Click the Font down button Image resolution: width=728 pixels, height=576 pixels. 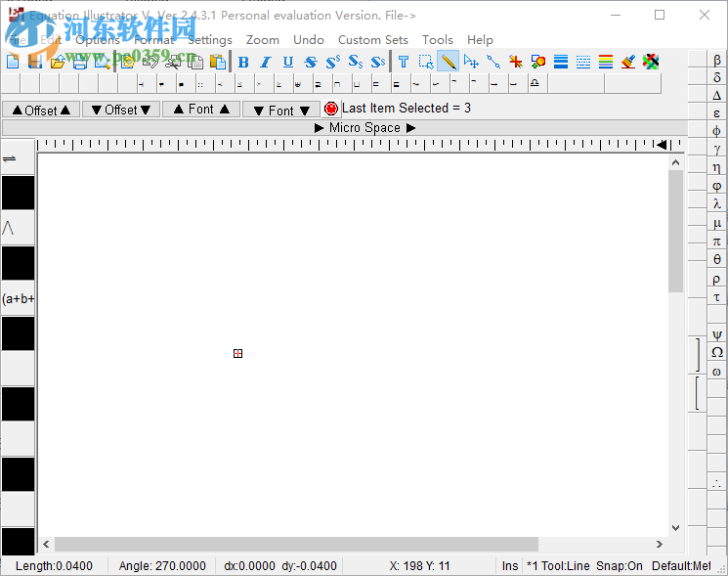click(x=281, y=111)
